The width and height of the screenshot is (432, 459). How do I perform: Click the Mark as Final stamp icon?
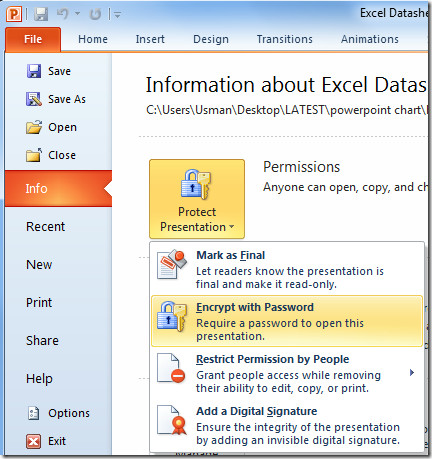pyautogui.click(x=171, y=264)
